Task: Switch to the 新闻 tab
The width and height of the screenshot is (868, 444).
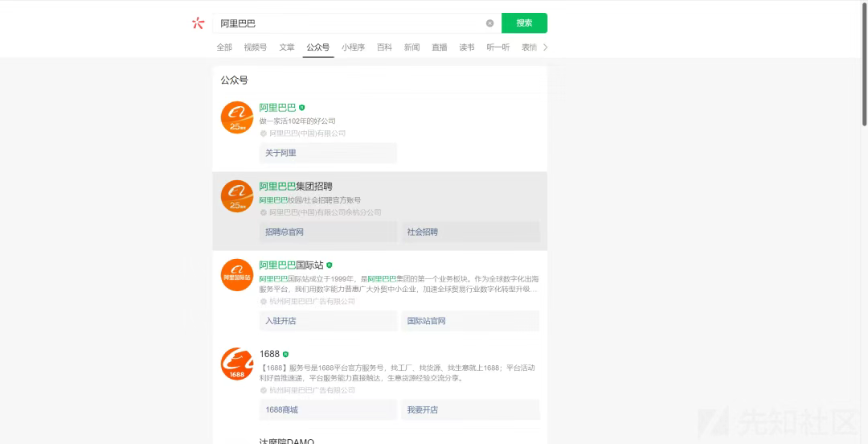Action: pos(411,47)
